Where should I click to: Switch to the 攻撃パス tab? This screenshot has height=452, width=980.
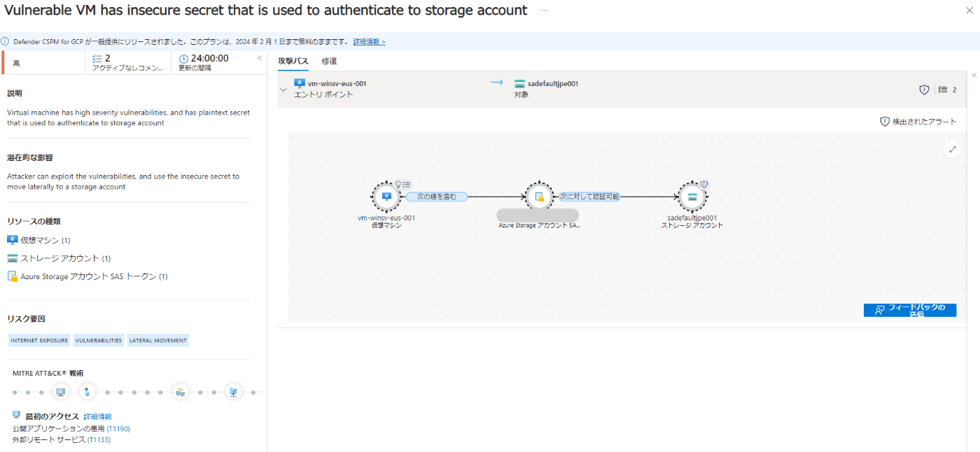coord(293,61)
